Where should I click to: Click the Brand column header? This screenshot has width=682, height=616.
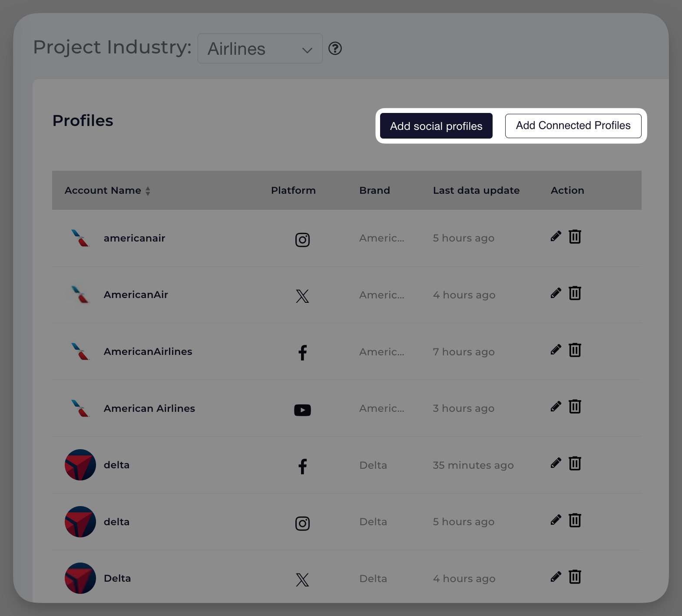click(374, 190)
